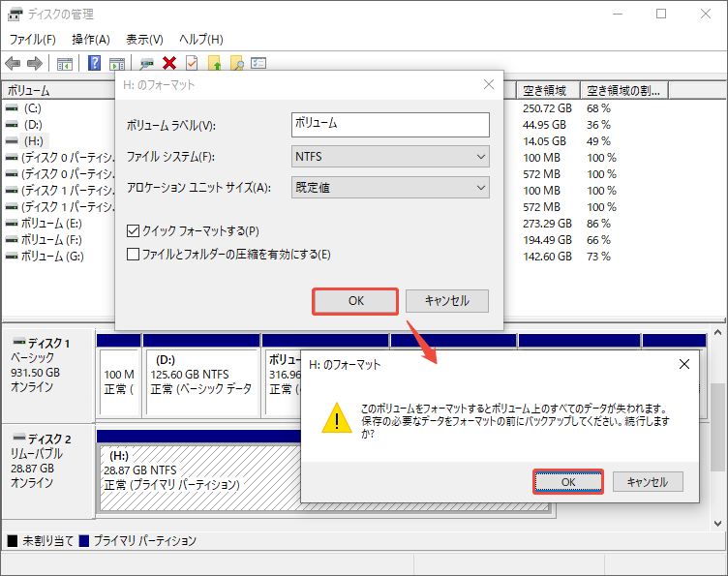Click the list settings toolbar icon

click(258, 63)
